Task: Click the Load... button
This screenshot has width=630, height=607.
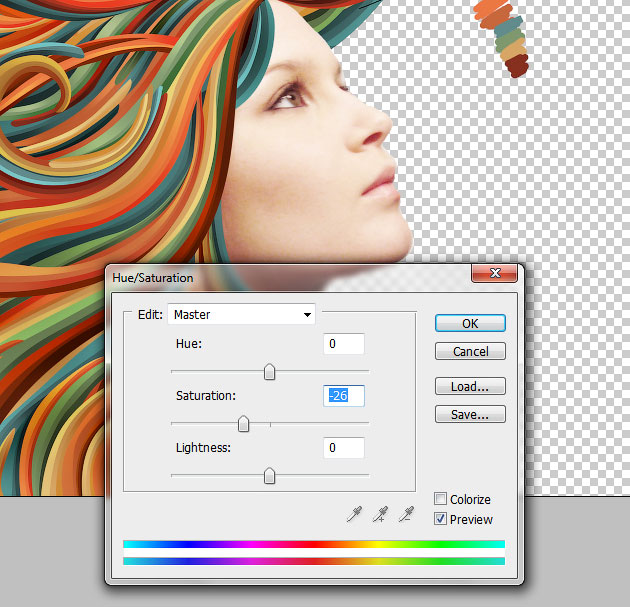Action: (470, 386)
